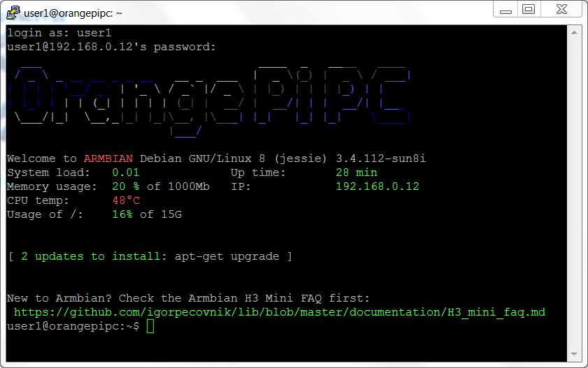This screenshot has width=588, height=368.
Task: Click the user1@orangepipc:~$ shell prompt
Action: pyautogui.click(x=73, y=326)
